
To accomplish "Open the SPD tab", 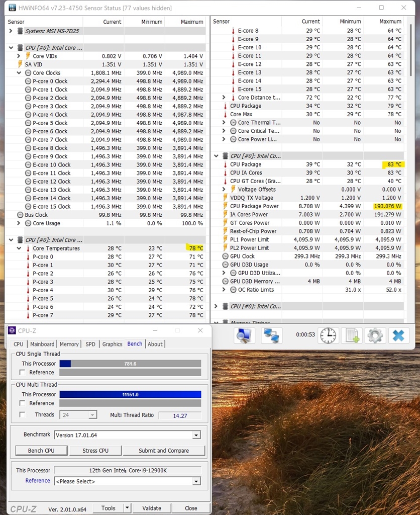I will 90,344.
